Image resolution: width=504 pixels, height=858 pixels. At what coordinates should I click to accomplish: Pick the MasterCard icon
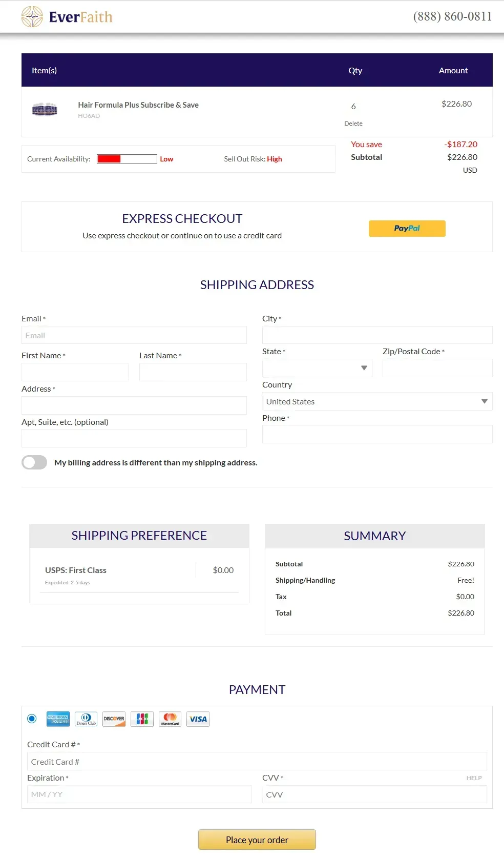(170, 719)
